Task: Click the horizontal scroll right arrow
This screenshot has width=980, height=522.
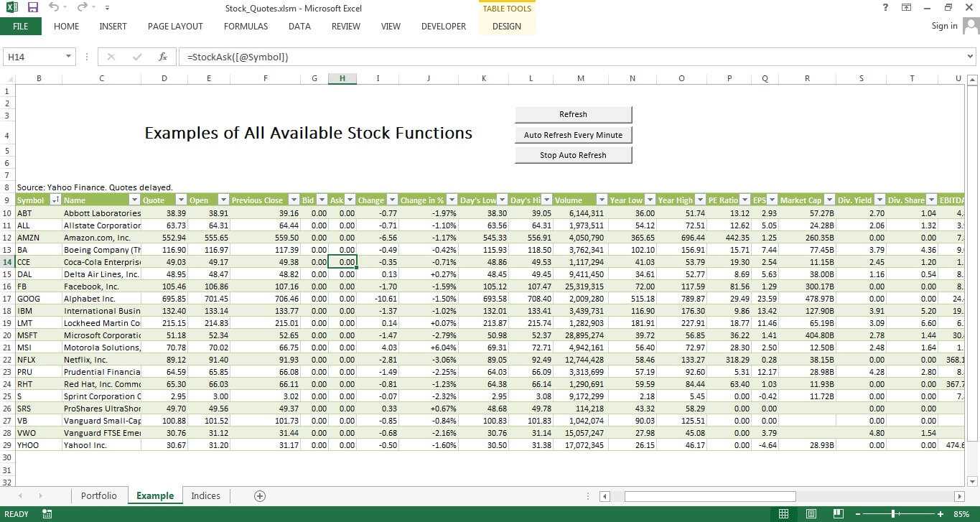Action: 959,496
